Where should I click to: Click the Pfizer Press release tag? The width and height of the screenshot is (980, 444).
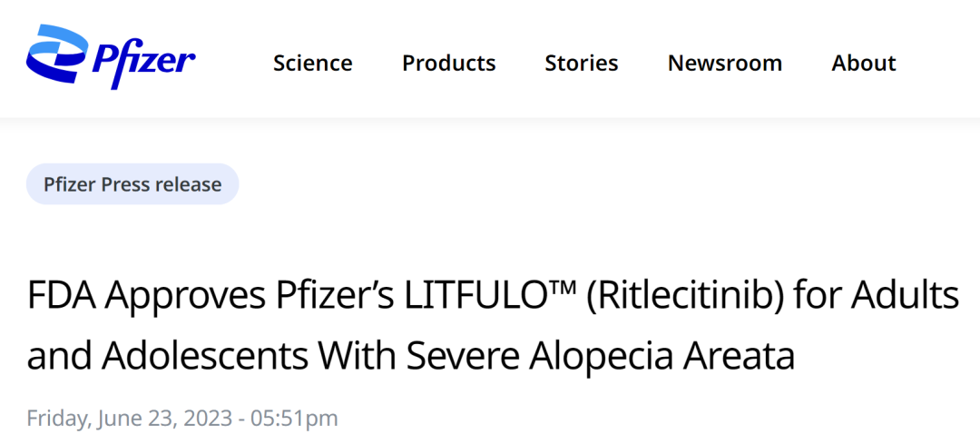[132, 184]
